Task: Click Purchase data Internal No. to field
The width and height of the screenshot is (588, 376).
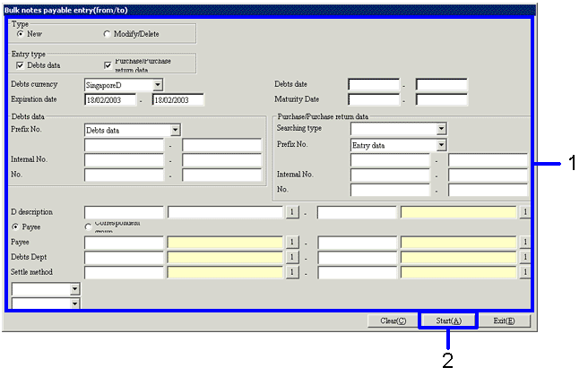Action: click(489, 175)
